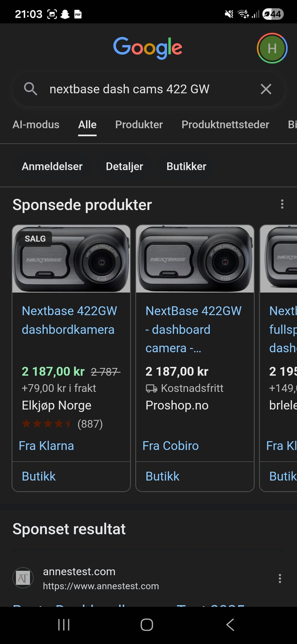Tap the Google logo

[148, 48]
